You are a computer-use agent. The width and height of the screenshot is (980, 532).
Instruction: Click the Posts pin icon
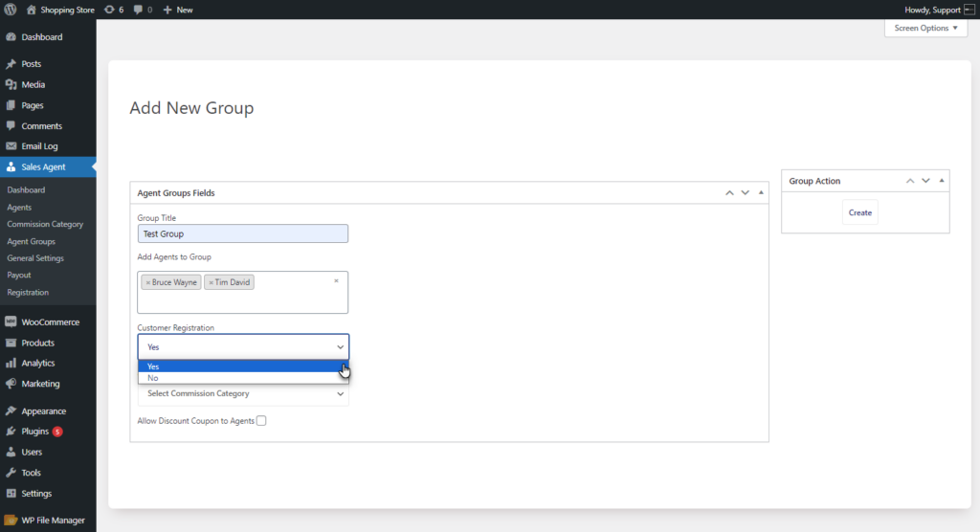pos(11,64)
